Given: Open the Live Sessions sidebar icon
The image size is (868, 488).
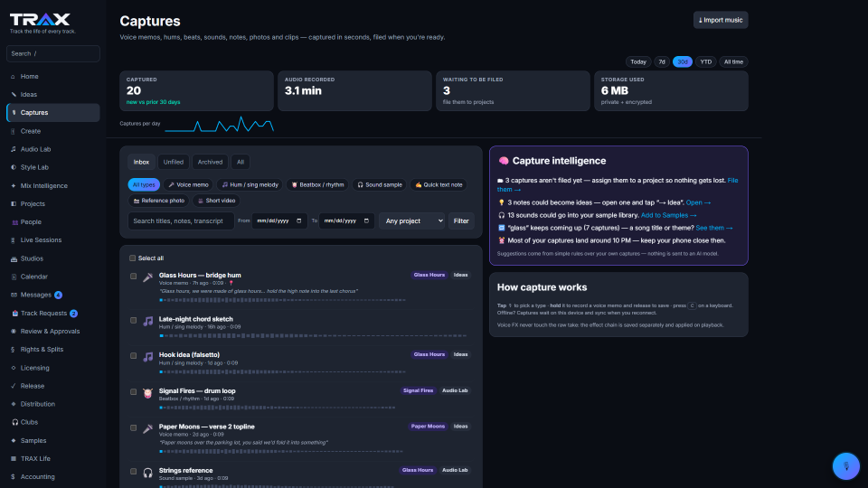Looking at the screenshot, I should (14, 240).
